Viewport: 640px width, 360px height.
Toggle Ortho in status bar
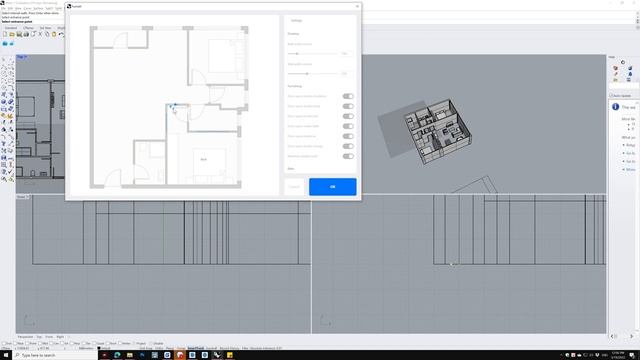(159, 348)
